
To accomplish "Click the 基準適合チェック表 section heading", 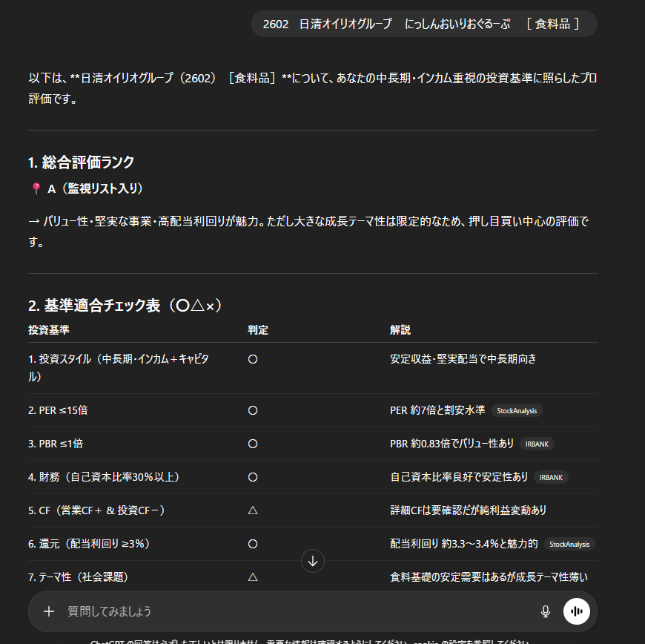I will pos(125,306).
